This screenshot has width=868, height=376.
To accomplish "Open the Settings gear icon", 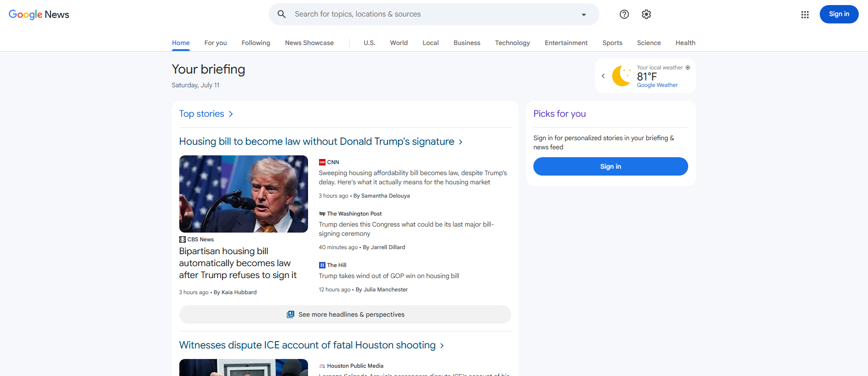I will pos(646,14).
